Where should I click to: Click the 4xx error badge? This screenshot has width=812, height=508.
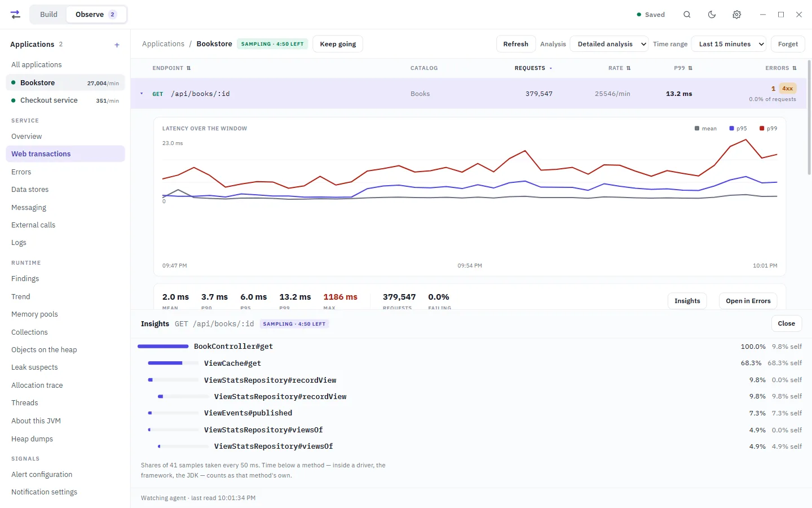tap(788, 89)
